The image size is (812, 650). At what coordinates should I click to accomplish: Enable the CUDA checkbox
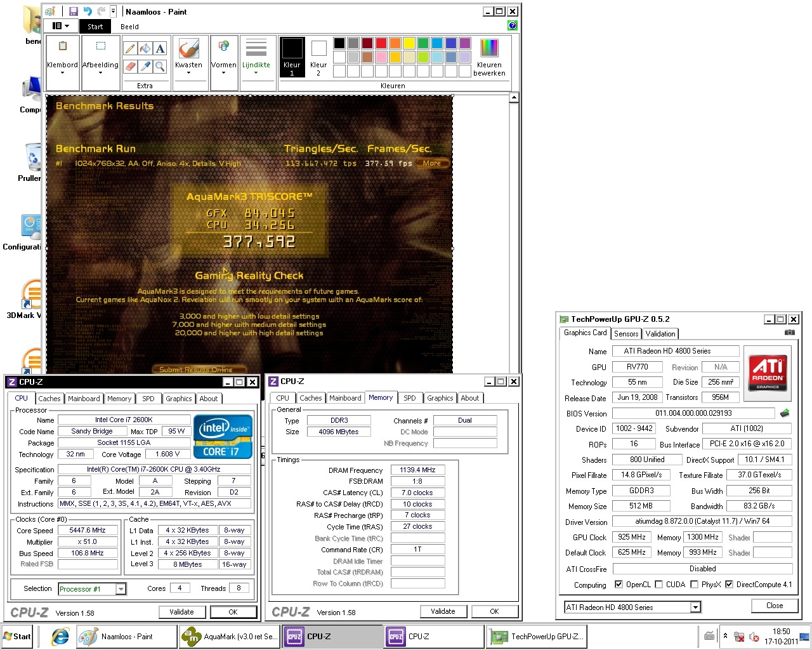coord(658,585)
